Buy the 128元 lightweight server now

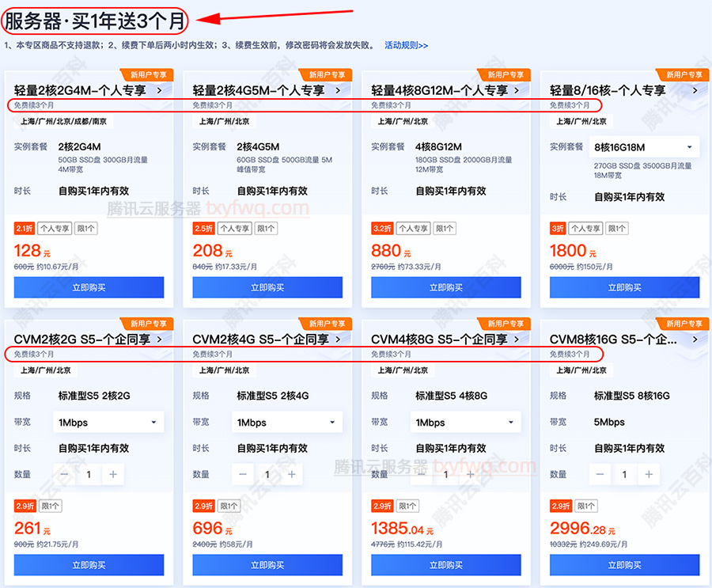pyautogui.click(x=89, y=287)
